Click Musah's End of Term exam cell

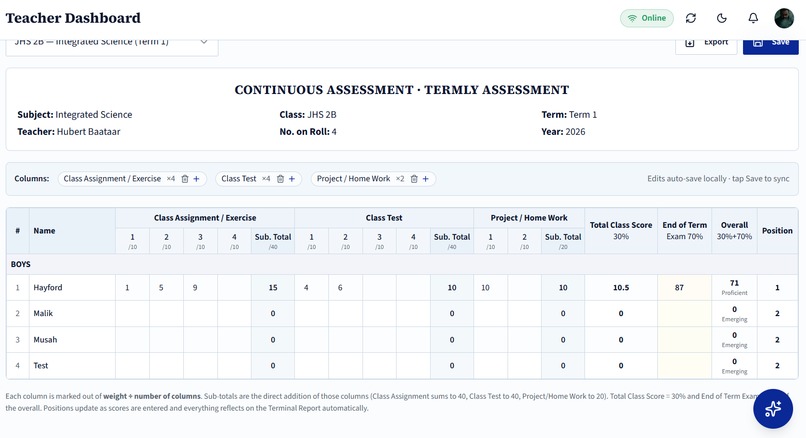(684, 339)
